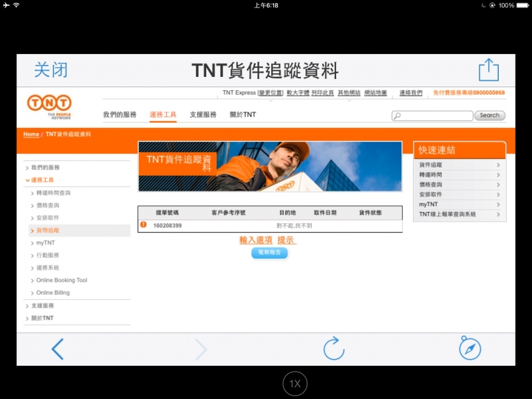Tap the 1X scale button
Image resolution: width=532 pixels, height=399 pixels.
[295, 383]
